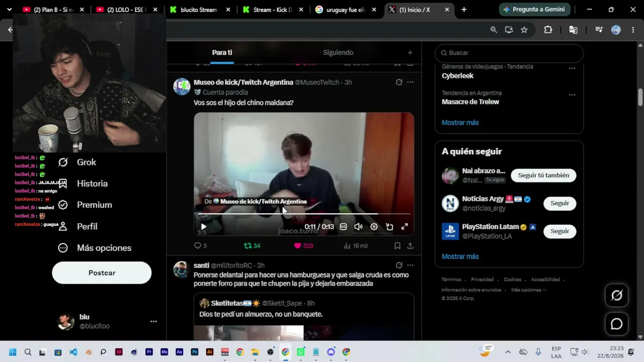Bookmark this page with the star icon
Viewport: 644px width, 362px height.
coord(524,30)
